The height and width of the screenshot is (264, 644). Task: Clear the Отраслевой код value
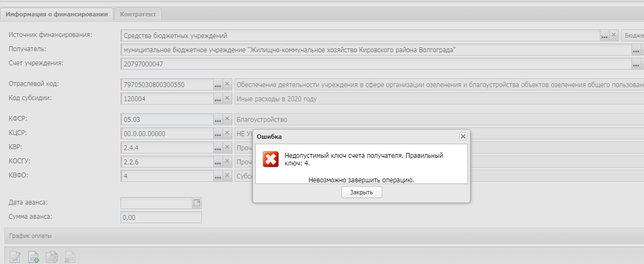click(x=228, y=84)
